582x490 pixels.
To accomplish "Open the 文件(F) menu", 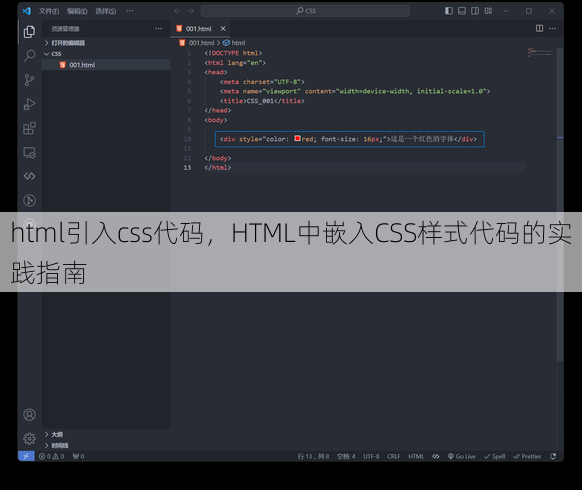I will click(49, 11).
